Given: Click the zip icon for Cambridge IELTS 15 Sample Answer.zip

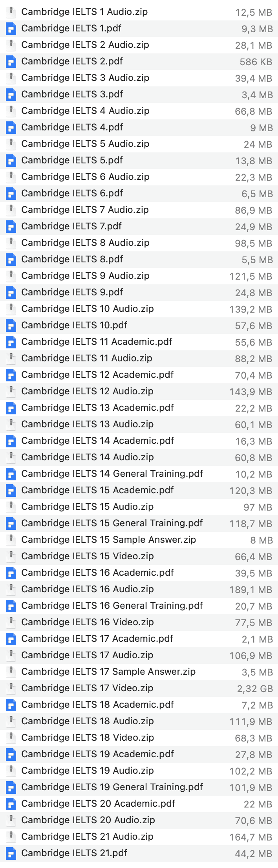Looking at the screenshot, I should 11,540.
